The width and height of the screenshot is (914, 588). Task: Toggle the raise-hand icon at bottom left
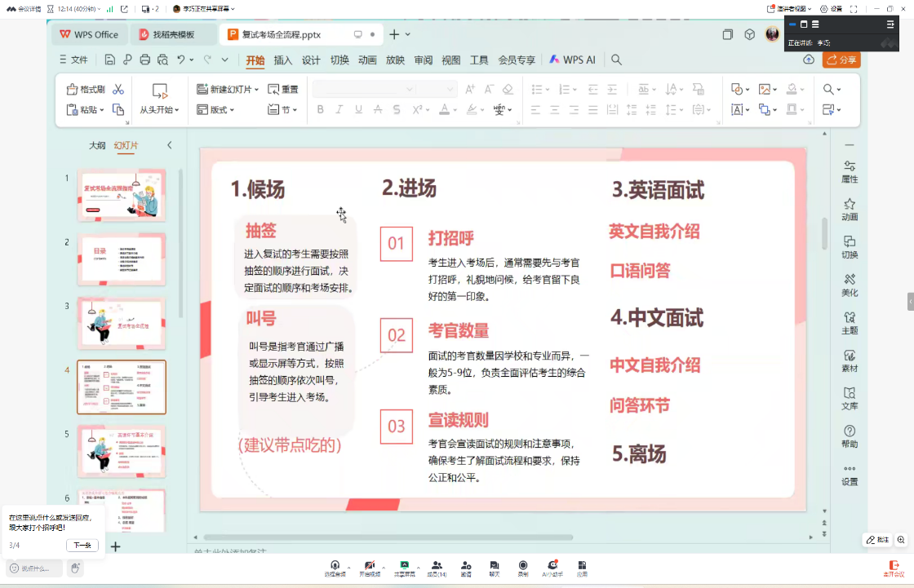[x=74, y=568]
